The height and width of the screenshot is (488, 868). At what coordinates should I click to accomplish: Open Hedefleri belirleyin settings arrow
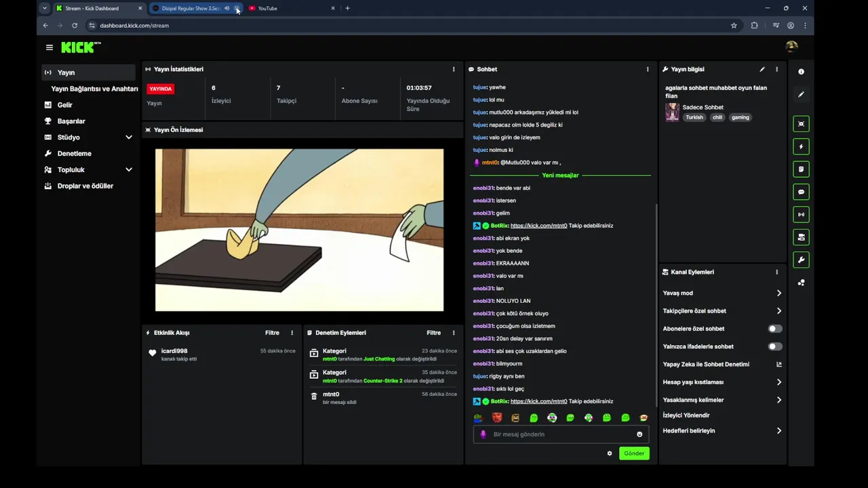pos(778,431)
